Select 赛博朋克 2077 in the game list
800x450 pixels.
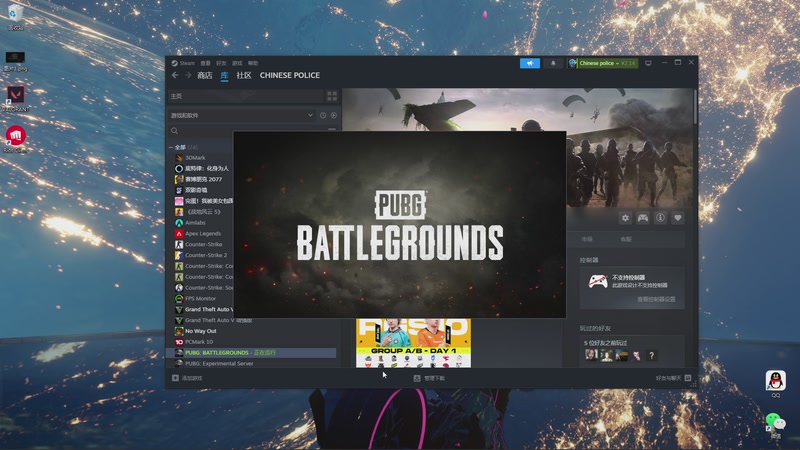coord(203,179)
